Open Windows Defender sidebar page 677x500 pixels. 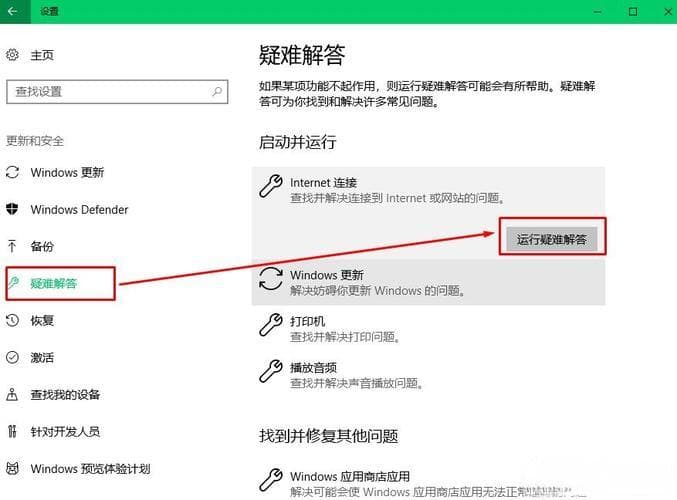[x=79, y=210]
